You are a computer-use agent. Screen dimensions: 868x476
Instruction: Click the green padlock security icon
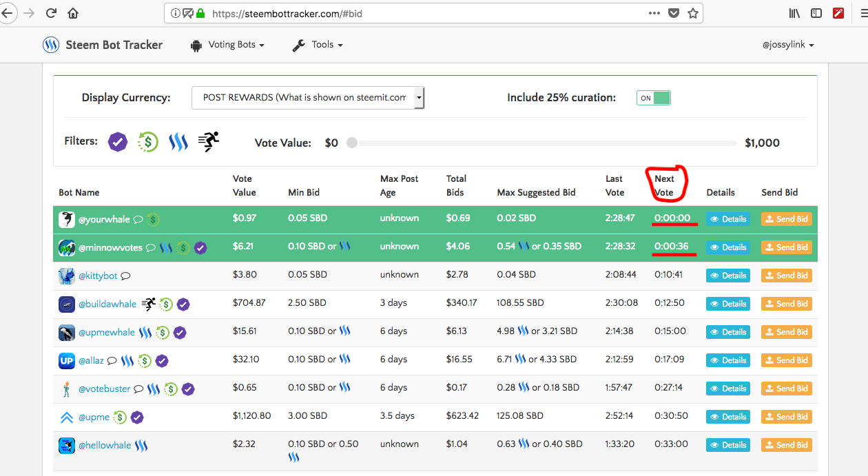coord(200,13)
